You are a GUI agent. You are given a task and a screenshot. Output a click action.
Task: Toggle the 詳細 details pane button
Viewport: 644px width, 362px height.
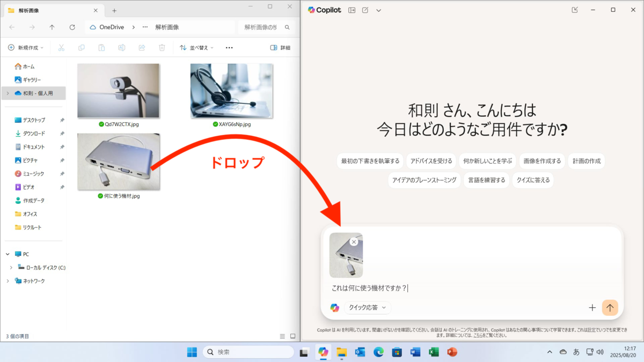click(x=280, y=48)
